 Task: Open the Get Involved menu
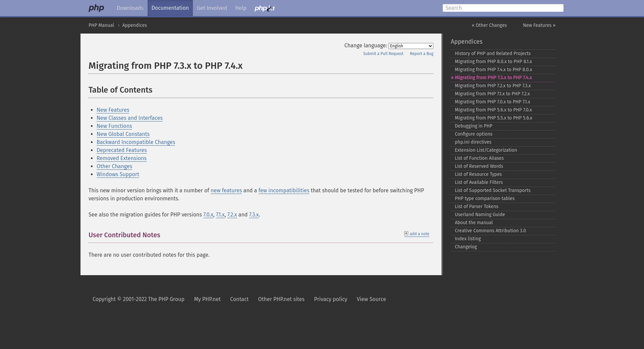coord(212,8)
